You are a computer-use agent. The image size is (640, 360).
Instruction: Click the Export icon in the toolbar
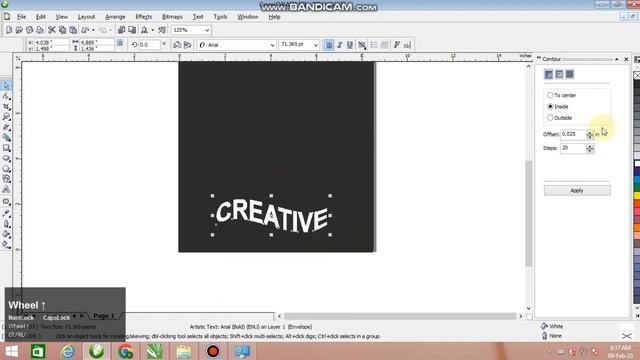132,30
